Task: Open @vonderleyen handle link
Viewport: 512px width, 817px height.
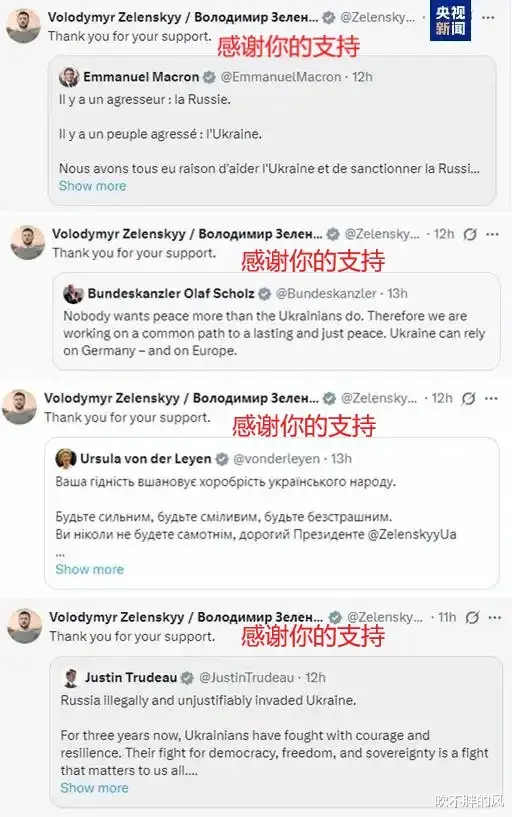Action: coord(277,459)
